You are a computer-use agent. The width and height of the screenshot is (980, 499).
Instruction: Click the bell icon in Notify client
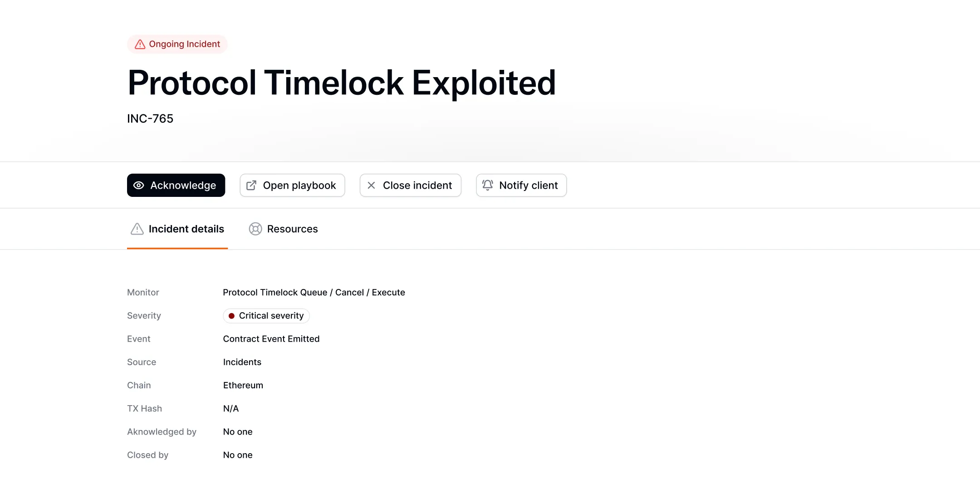(x=488, y=185)
